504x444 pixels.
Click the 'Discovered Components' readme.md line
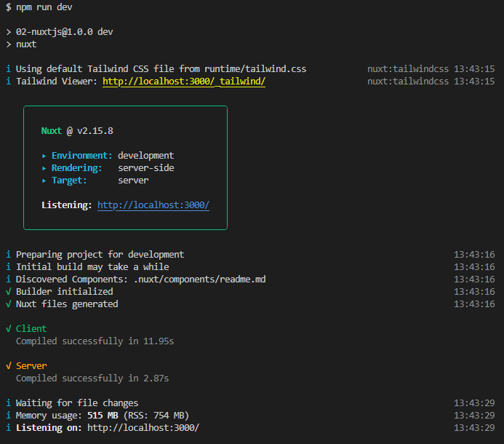(141, 280)
